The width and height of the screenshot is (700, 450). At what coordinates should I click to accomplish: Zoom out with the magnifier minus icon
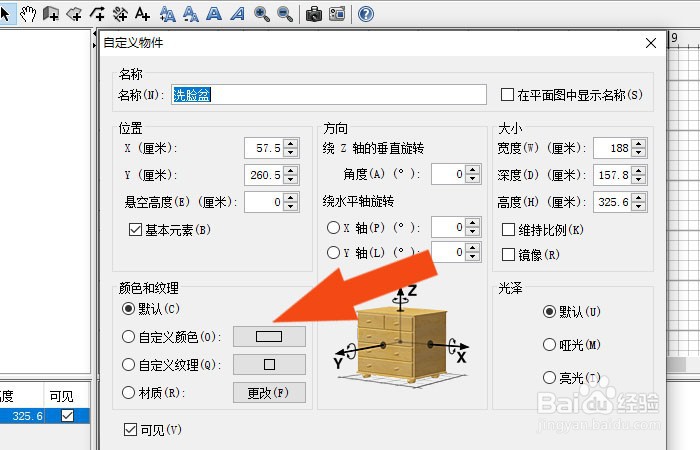[x=284, y=14]
